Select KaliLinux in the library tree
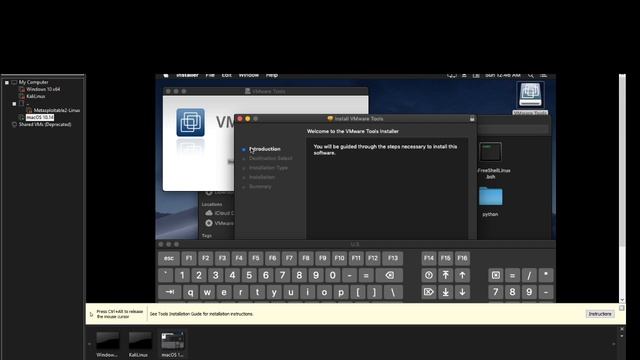Image resolution: width=640 pixels, height=360 pixels. (36, 96)
